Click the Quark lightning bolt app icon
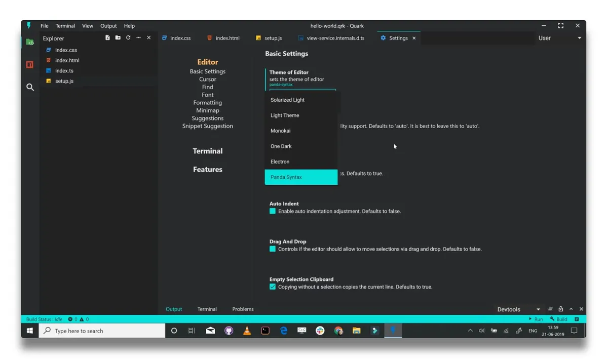 (29, 25)
